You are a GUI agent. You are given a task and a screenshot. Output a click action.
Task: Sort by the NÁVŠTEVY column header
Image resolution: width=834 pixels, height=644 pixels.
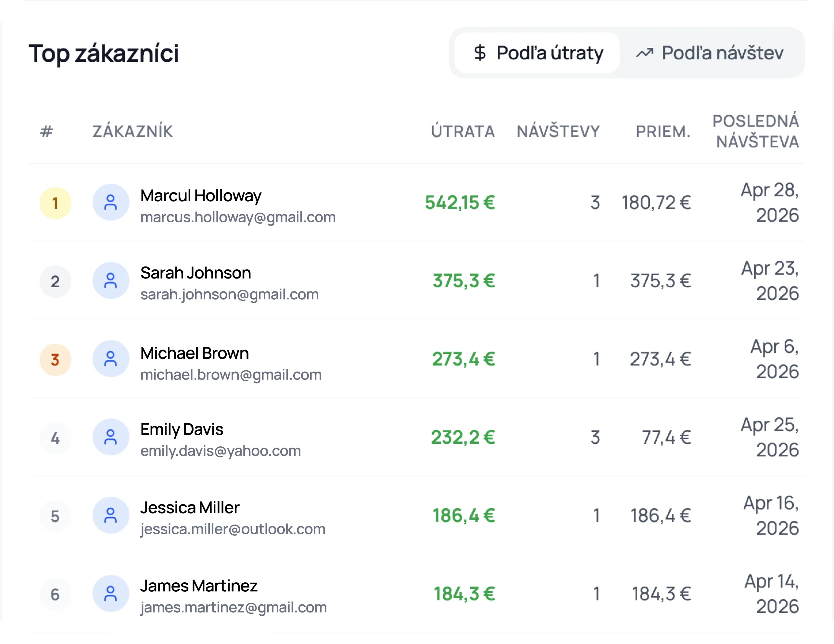pos(558,131)
